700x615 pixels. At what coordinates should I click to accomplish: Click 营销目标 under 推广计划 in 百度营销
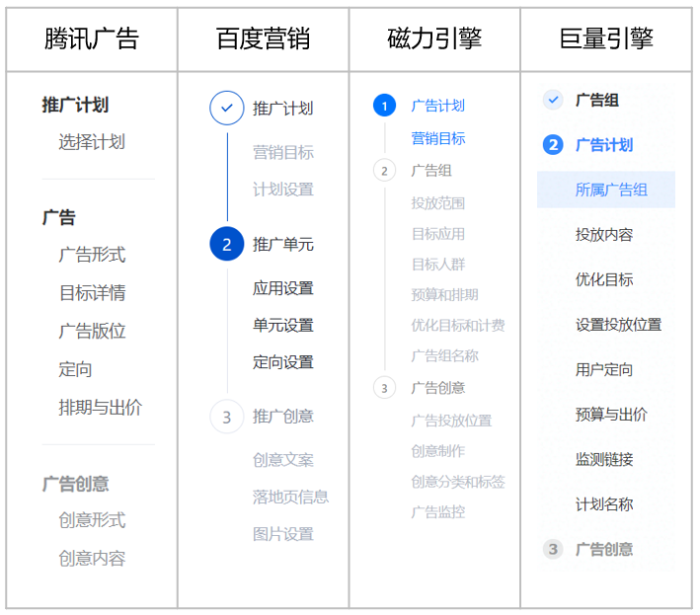tap(283, 153)
